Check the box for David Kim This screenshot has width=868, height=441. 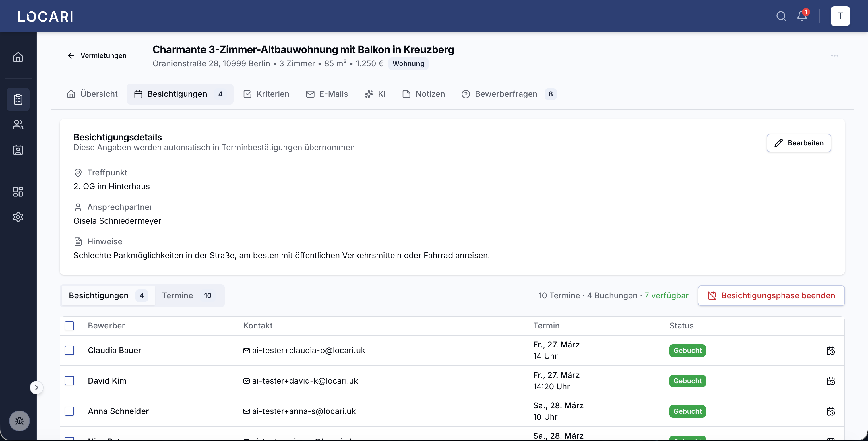(x=69, y=381)
